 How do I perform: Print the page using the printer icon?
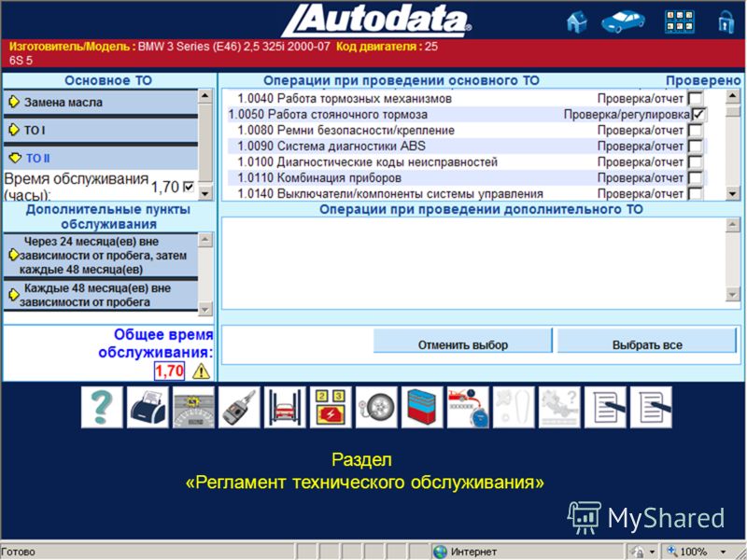point(148,408)
